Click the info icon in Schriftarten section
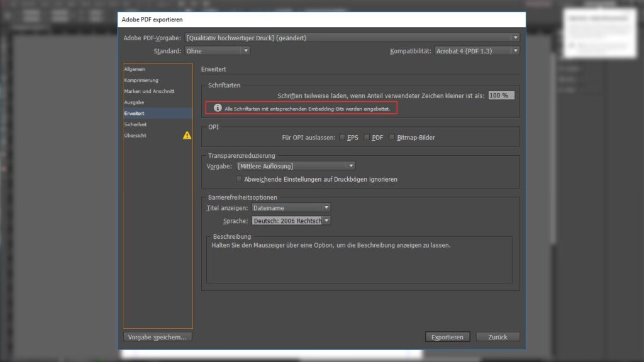This screenshot has width=644, height=362. pos(218,108)
